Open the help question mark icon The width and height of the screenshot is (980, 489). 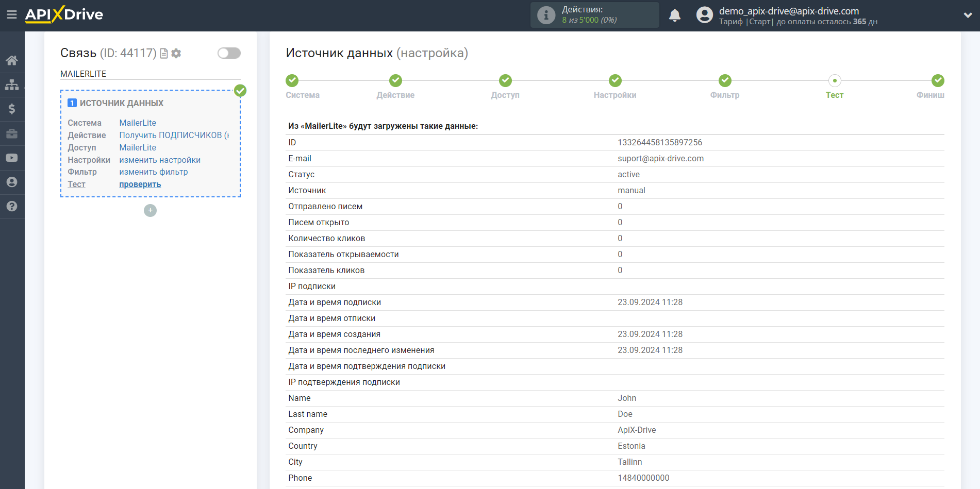[x=12, y=206]
